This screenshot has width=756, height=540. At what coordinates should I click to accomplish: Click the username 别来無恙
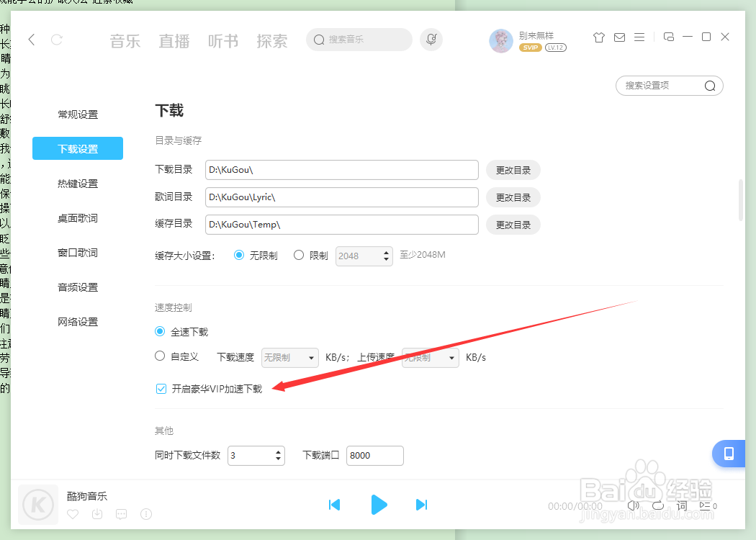coord(536,36)
